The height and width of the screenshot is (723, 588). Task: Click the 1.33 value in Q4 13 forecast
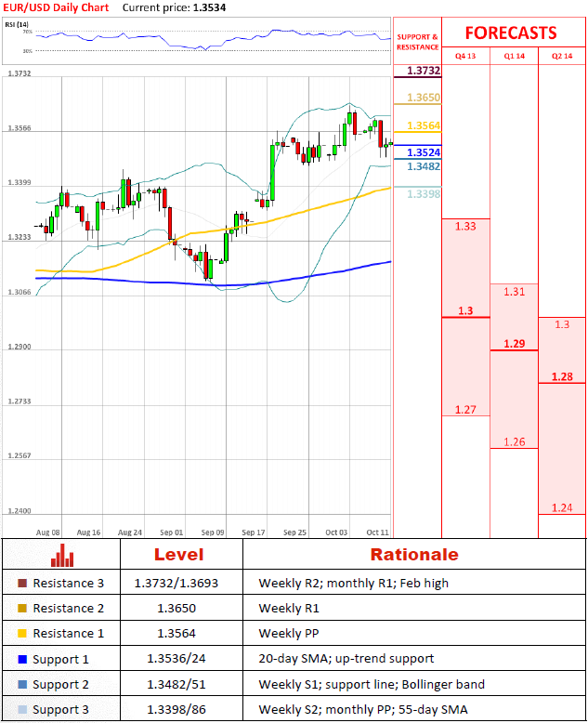[x=465, y=227]
